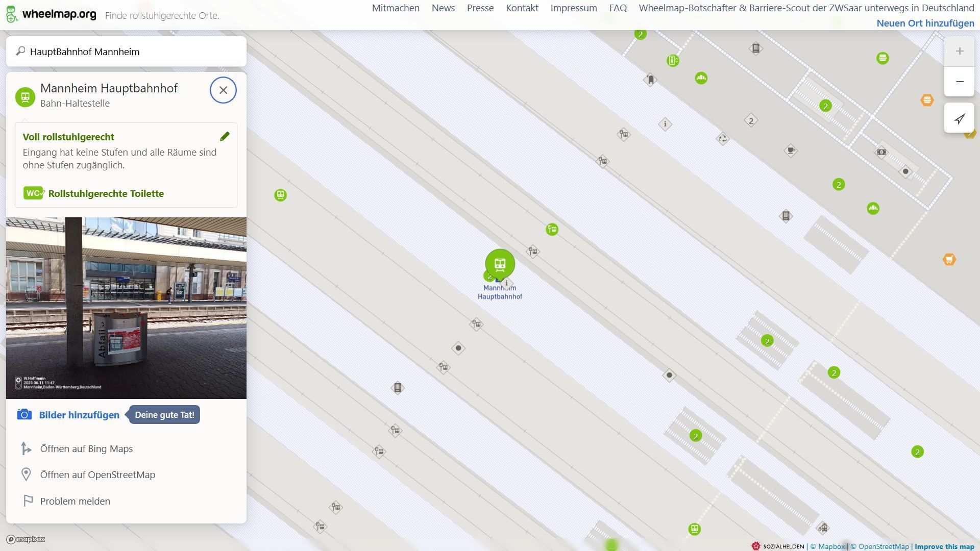The width and height of the screenshot is (980, 551).
Task: Click the Mapbox logo
Action: pyautogui.click(x=26, y=539)
